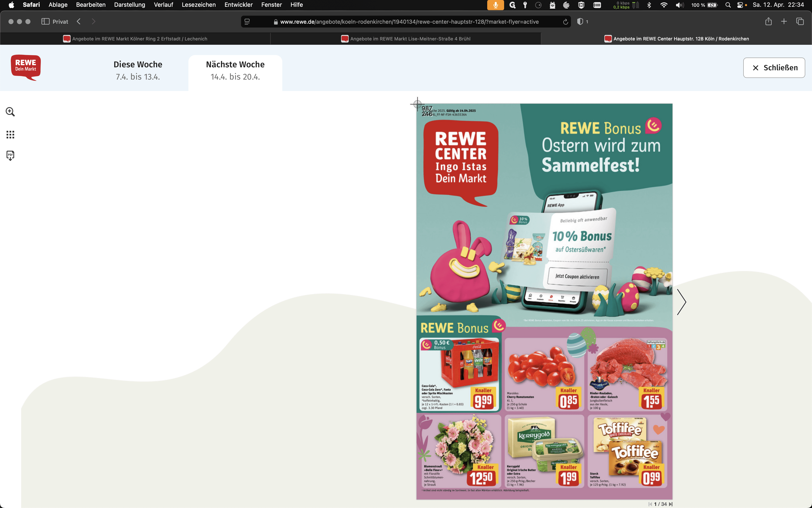Screen dimensions: 812x508
Task: Open the Verlauf menu
Action: coord(163,5)
